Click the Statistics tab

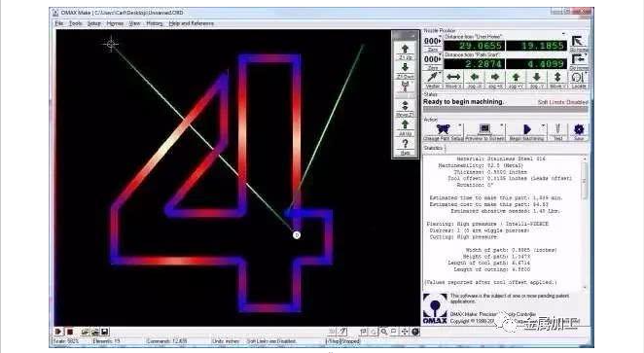(433, 148)
